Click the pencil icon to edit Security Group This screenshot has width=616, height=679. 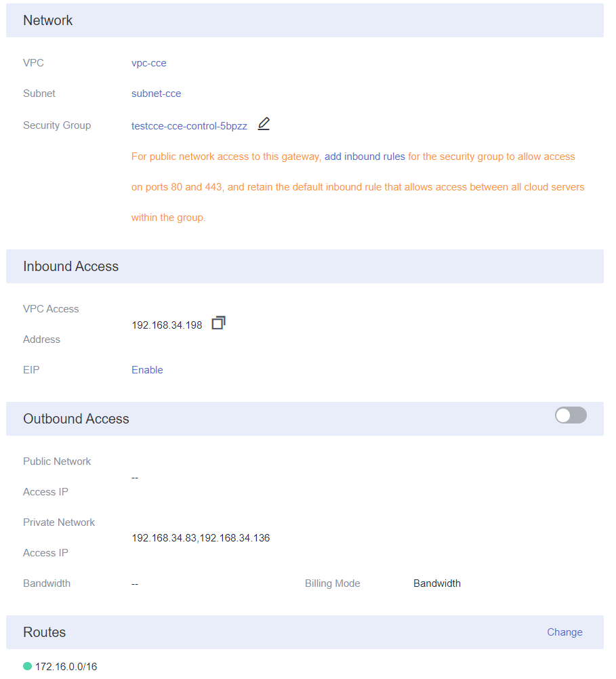coord(264,124)
